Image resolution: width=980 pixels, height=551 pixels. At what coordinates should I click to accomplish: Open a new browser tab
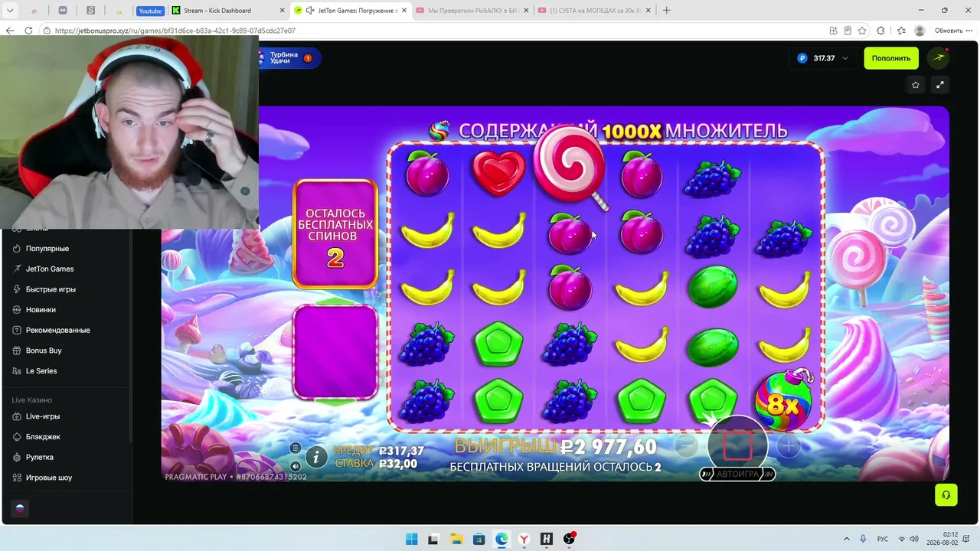pos(666,11)
